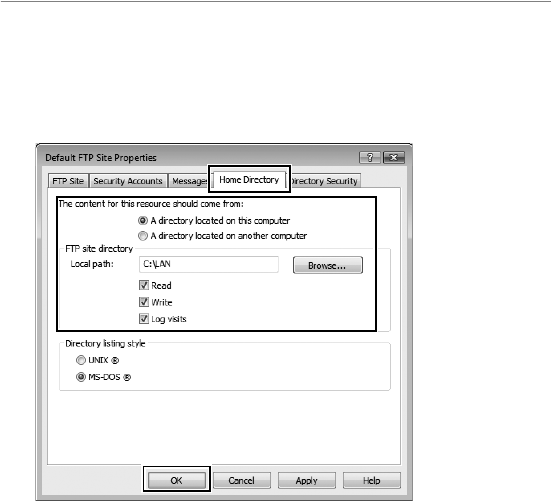The image size is (551, 501).
Task: Click the Cancel button
Action: [x=241, y=480]
